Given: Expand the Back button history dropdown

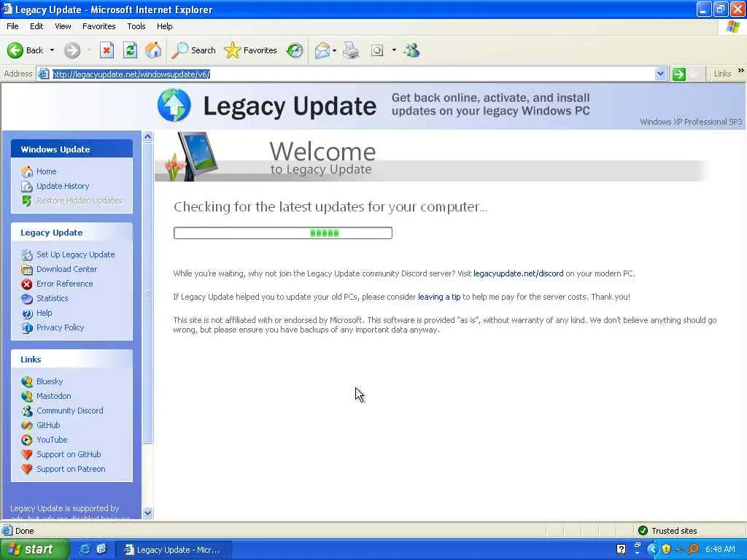Looking at the screenshot, I should pyautogui.click(x=52, y=50).
